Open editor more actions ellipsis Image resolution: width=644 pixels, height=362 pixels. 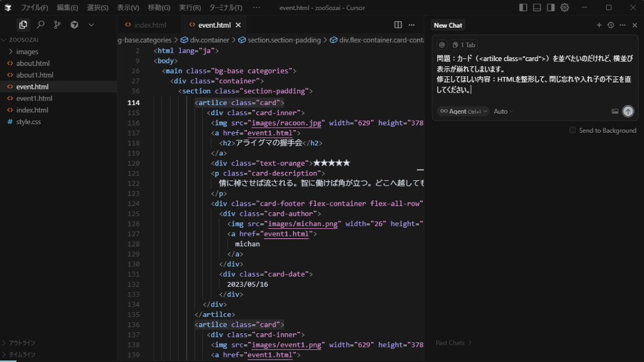click(412, 25)
